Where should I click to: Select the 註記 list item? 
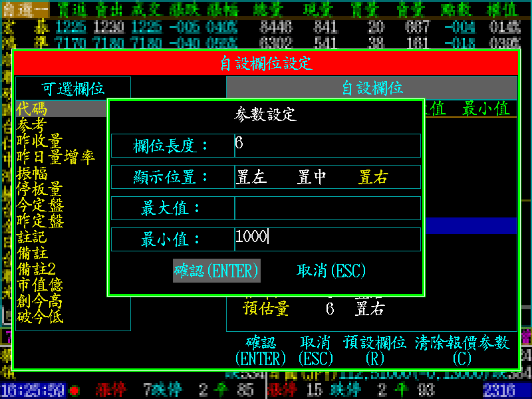(32, 237)
